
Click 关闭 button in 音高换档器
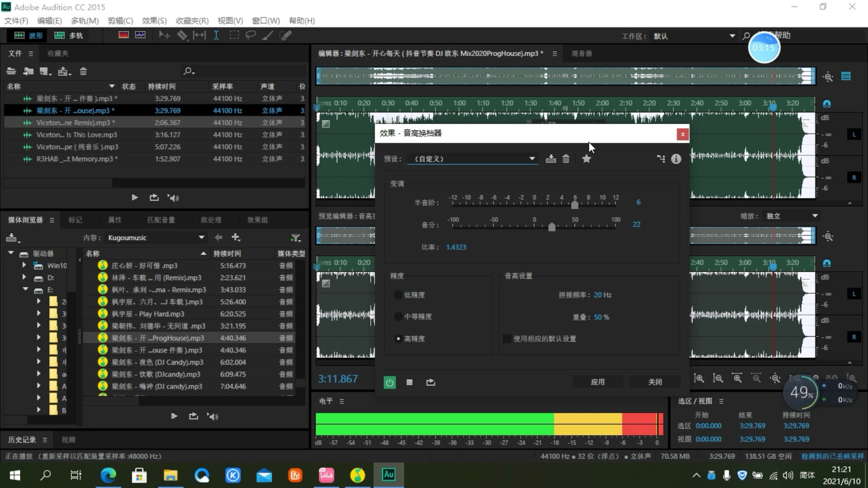point(655,381)
